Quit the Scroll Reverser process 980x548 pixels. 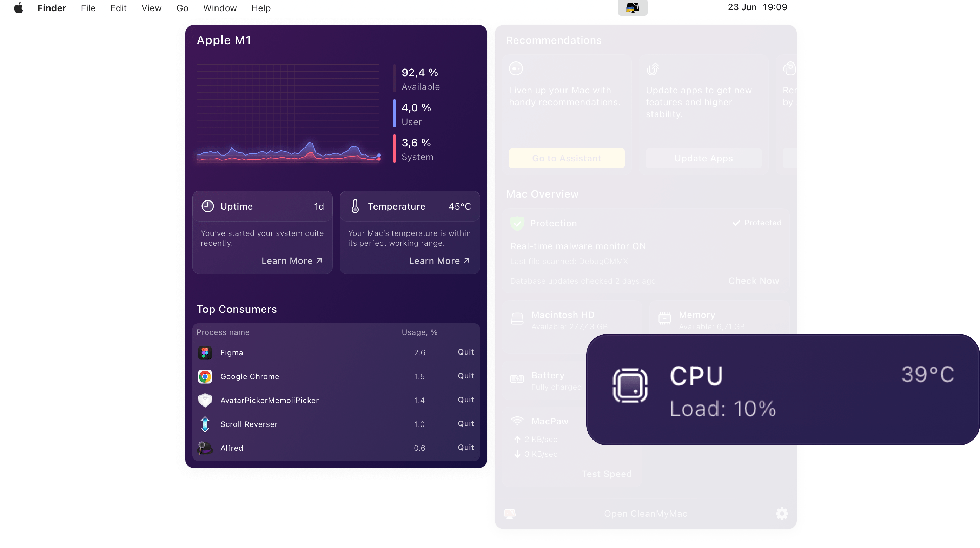(466, 424)
